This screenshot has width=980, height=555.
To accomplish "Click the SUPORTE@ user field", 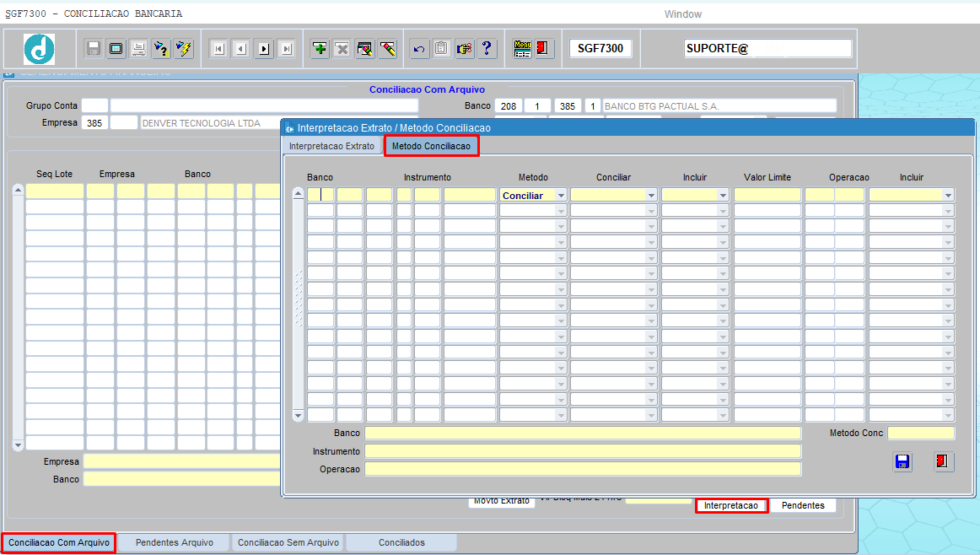I will coord(768,48).
